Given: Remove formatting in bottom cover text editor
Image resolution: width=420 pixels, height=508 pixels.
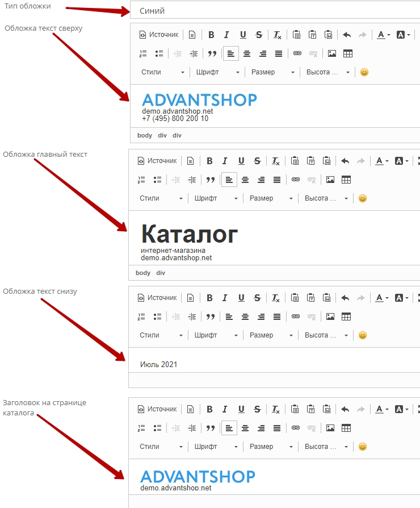Looking at the screenshot, I should coord(276,298).
